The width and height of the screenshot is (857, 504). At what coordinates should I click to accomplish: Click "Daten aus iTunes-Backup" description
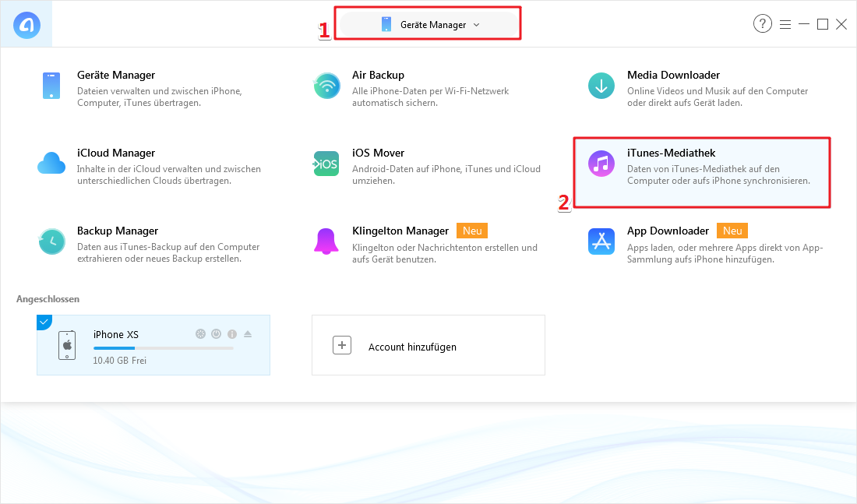coord(168,252)
